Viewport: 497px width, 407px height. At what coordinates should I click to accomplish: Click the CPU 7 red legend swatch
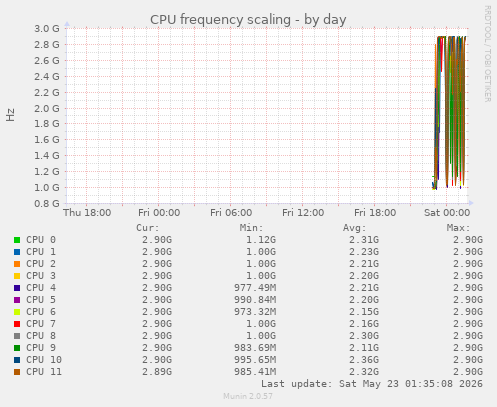(x=17, y=324)
